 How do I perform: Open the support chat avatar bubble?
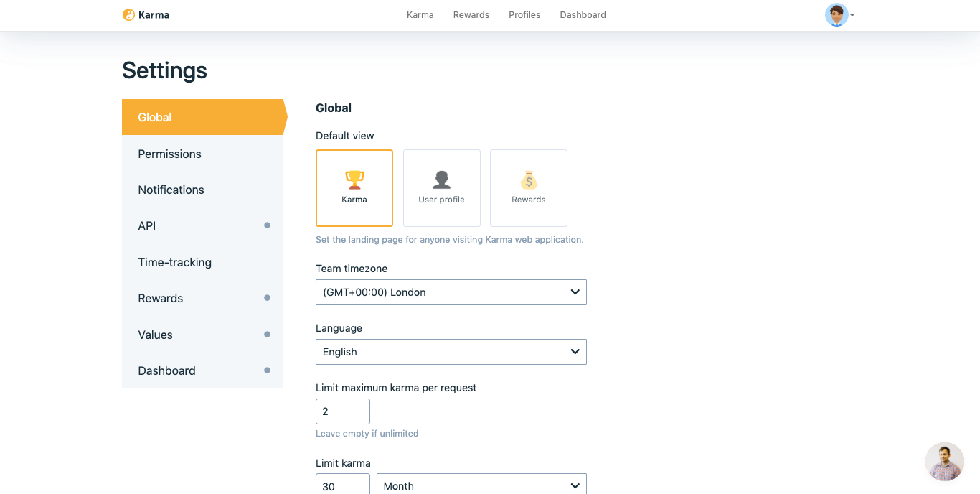click(x=944, y=462)
